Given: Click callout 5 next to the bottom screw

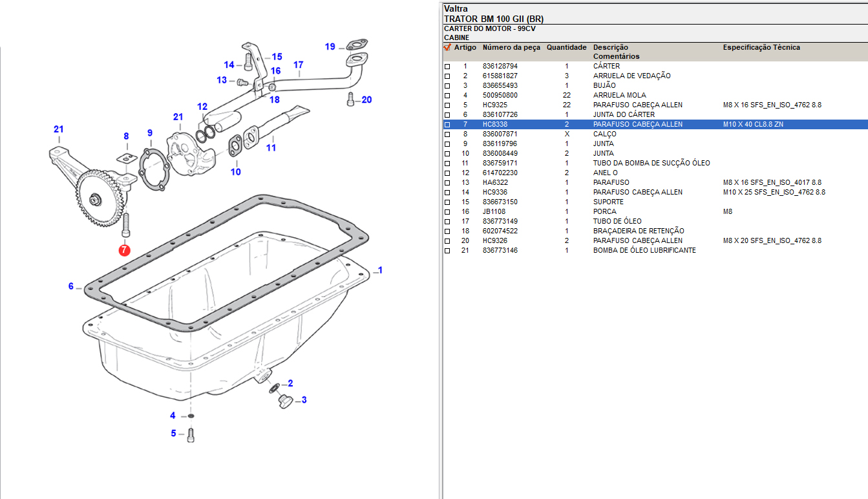Looking at the screenshot, I should 173,433.
